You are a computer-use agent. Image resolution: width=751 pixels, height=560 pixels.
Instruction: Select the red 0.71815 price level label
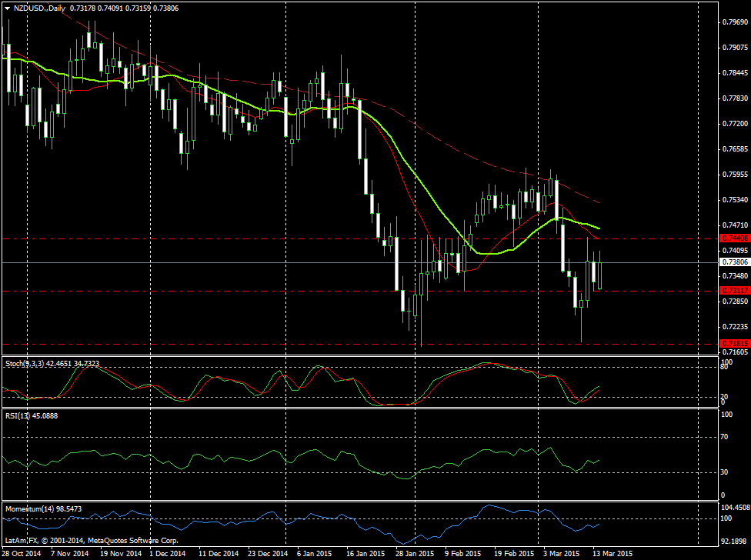[733, 343]
